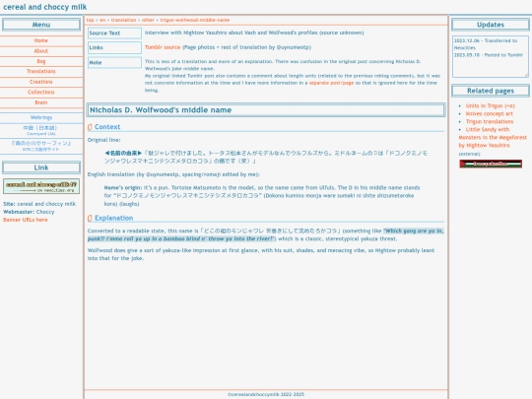The width and height of the screenshot is (532, 399).
Task: Open the 'Banner URLs here' link
Action: (x=26, y=220)
